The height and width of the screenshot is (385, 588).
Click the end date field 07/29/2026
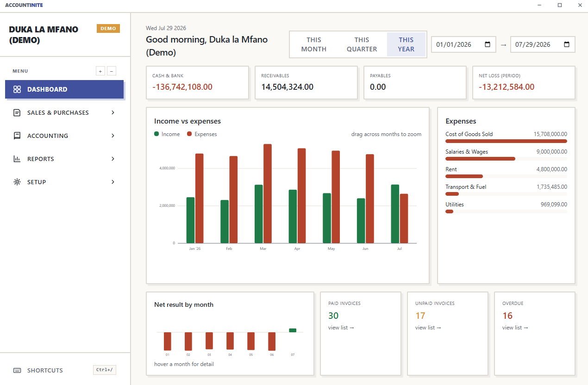[543, 44]
